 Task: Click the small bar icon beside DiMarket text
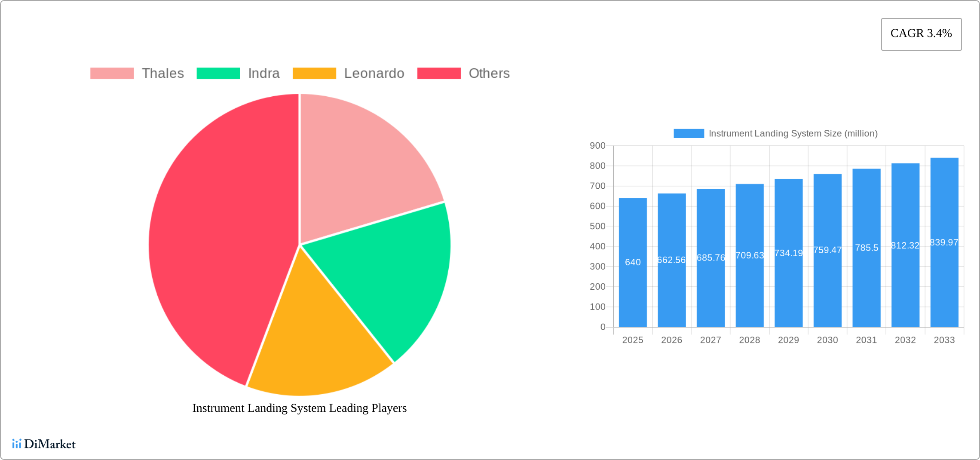tap(18, 445)
